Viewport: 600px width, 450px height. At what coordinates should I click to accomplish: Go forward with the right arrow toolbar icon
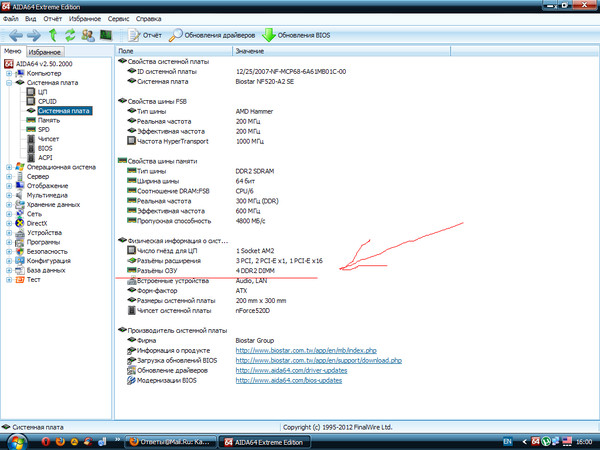(34, 35)
